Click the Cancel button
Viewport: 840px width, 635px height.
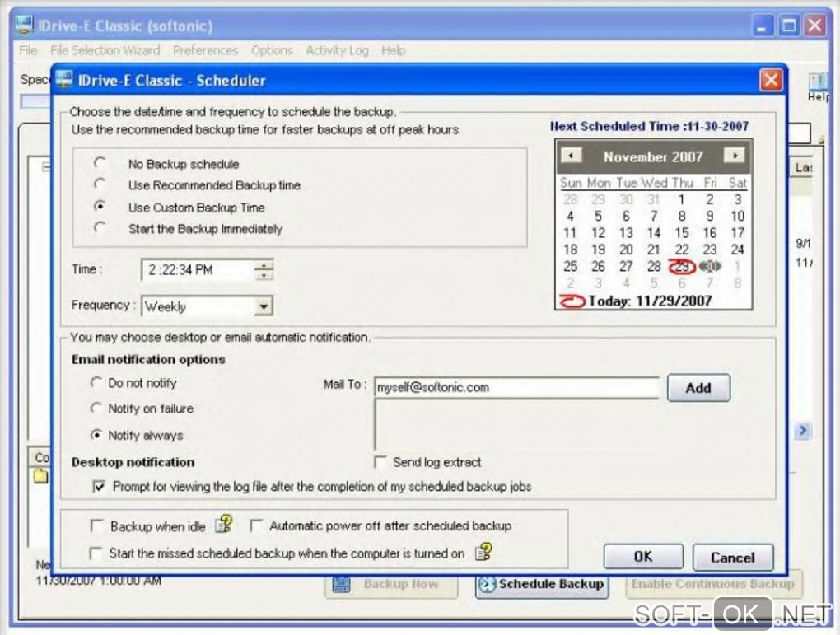click(x=732, y=558)
